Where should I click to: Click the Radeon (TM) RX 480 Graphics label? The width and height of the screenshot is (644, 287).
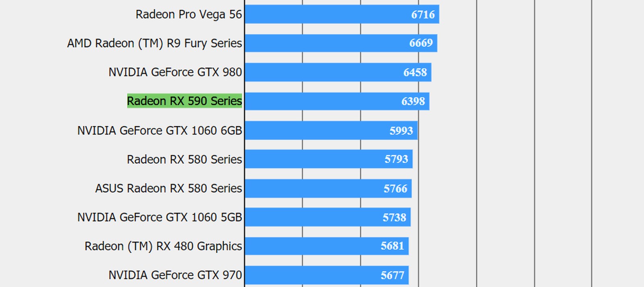click(x=163, y=246)
